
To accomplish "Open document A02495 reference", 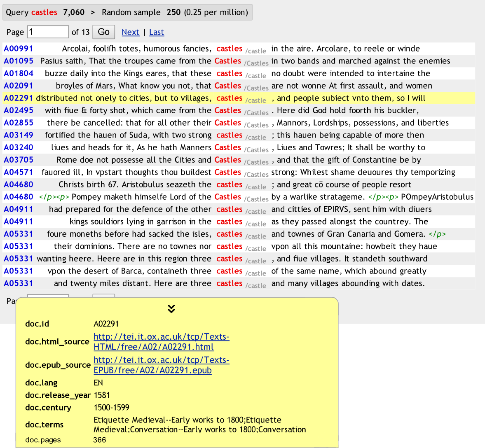I will click(x=19, y=110).
